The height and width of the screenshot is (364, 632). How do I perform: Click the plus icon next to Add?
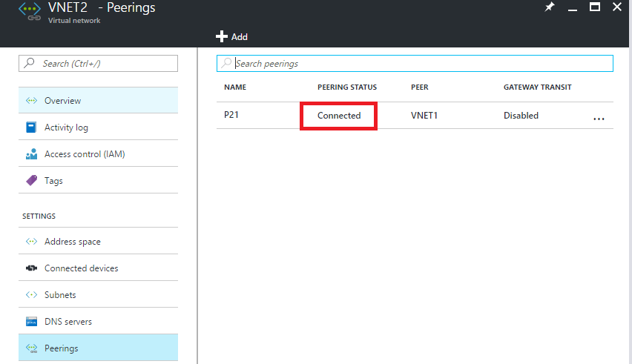pyautogui.click(x=222, y=36)
